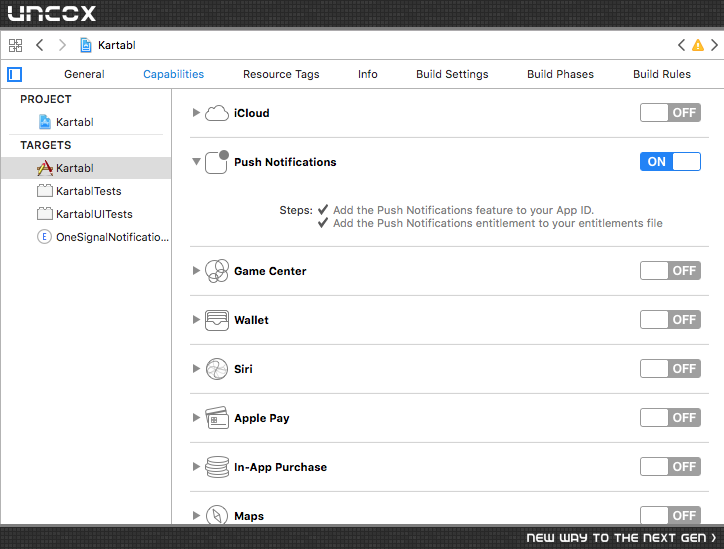The image size is (724, 549).
Task: Click the PROJECT heading
Action: [x=46, y=99]
